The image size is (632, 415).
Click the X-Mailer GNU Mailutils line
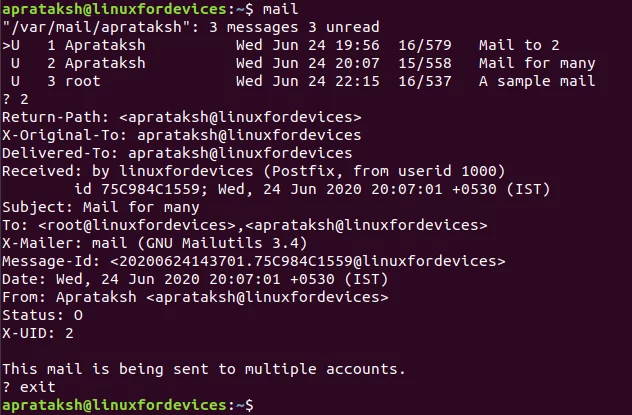(155, 243)
